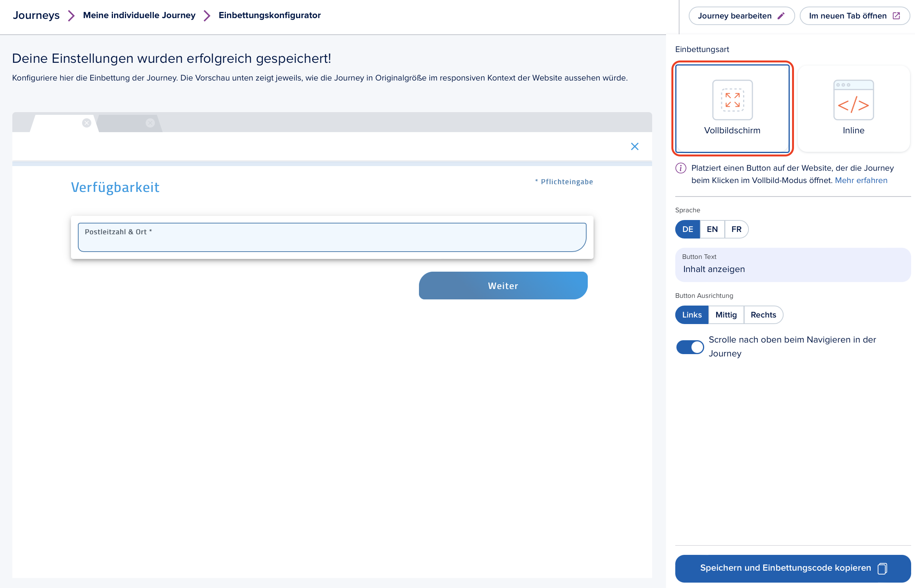Click the fullscreen arrows icon
Screen dimensions: 915x588
click(x=732, y=100)
